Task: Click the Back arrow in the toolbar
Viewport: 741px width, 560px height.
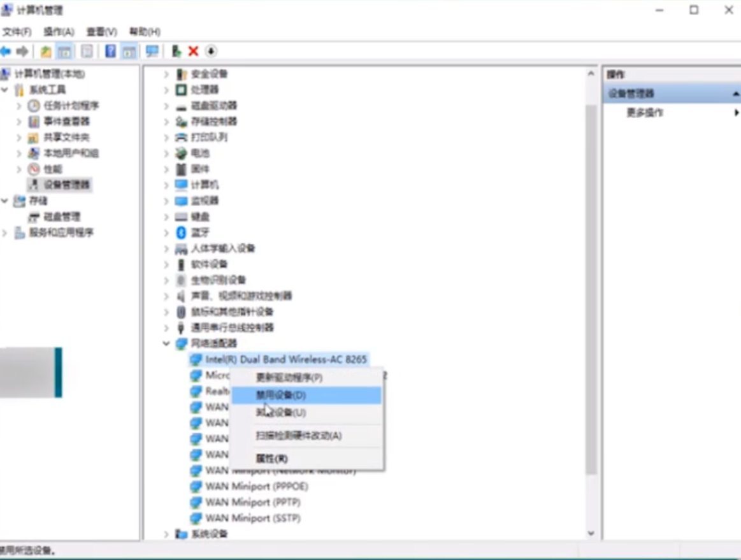Action: [6, 51]
